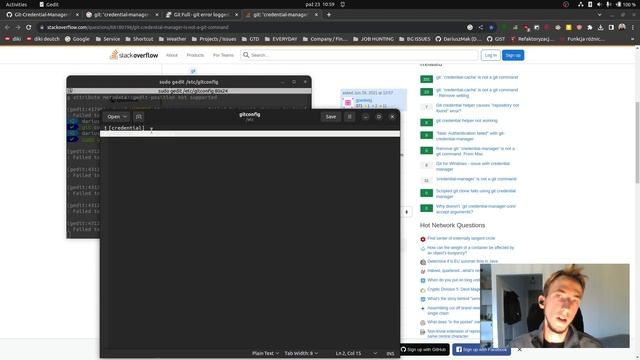
Task: Open the JOB HUNTING bookmarks folder
Action: 373,39
